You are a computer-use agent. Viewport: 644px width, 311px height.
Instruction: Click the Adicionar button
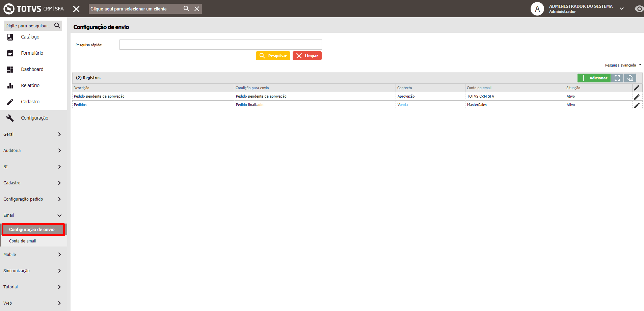pyautogui.click(x=594, y=78)
